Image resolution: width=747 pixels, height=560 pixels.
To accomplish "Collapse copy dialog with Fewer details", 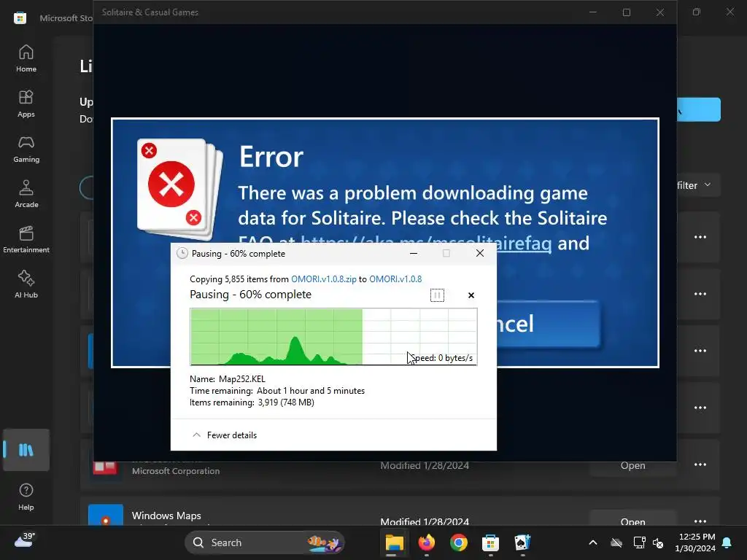I will coord(225,435).
